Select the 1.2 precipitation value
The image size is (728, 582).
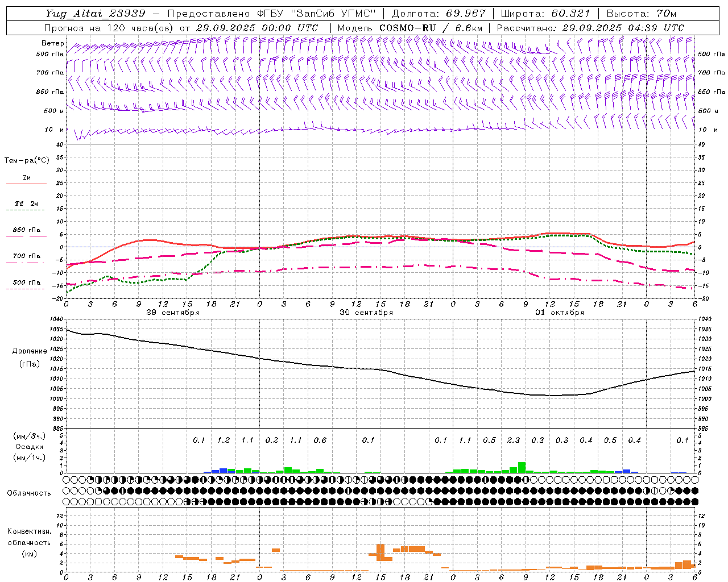[x=224, y=440]
